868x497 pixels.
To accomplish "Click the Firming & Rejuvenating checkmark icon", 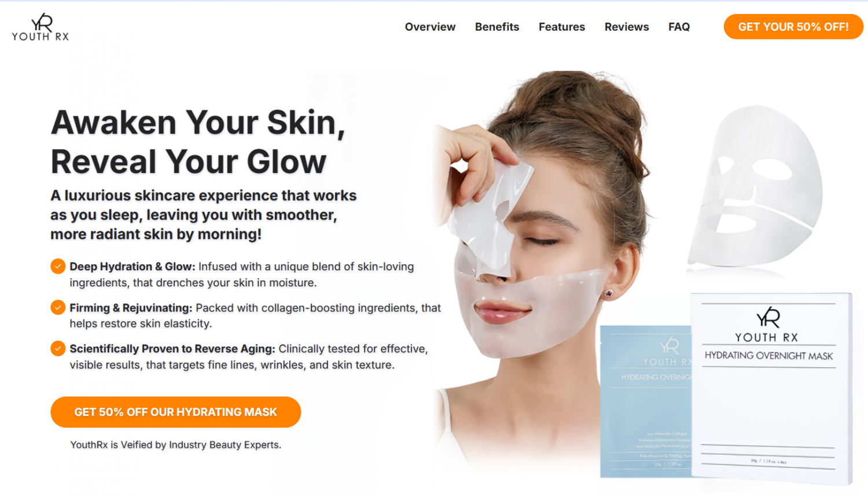I will tap(58, 307).
